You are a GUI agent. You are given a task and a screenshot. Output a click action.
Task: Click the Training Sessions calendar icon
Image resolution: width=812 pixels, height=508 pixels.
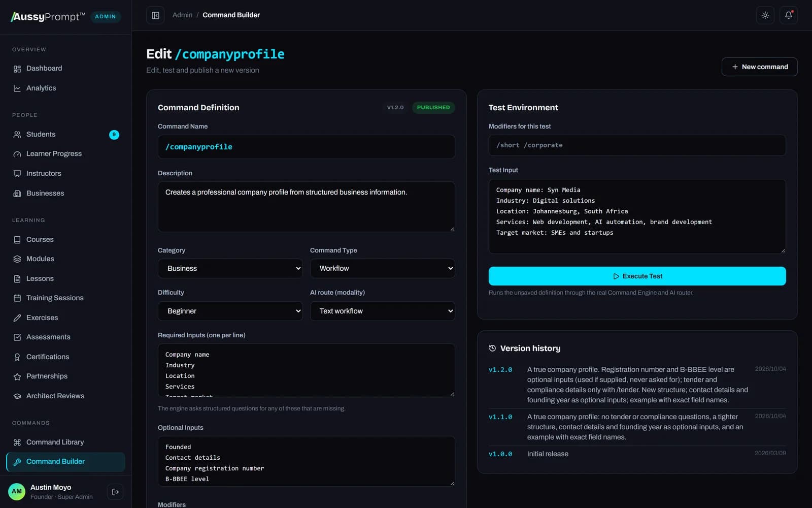[17, 298]
